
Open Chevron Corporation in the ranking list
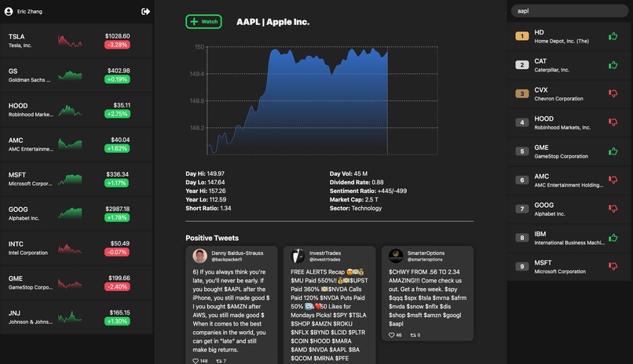(x=558, y=99)
